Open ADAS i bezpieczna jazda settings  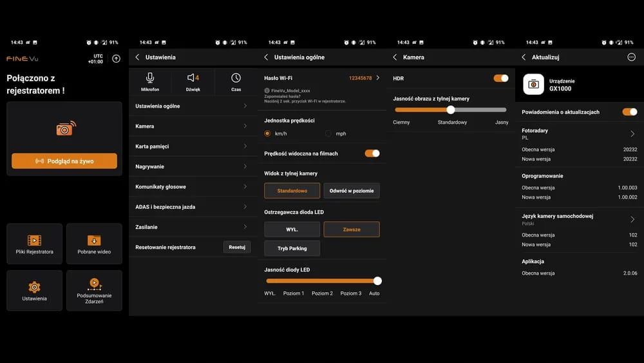click(x=193, y=207)
